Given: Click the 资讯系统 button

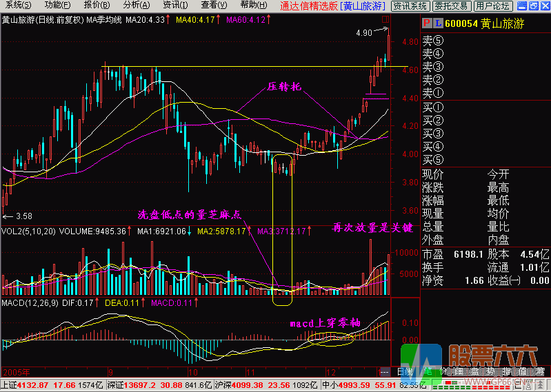Looking at the screenshot, I should (x=409, y=6).
